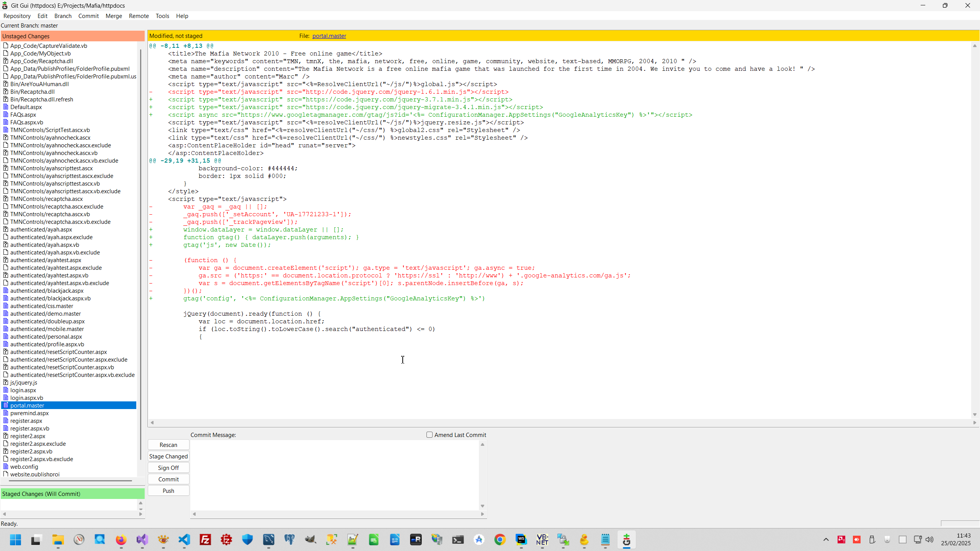Open Visual Studio Code from the taskbar
This screenshot has height=551, width=980.
click(x=185, y=540)
